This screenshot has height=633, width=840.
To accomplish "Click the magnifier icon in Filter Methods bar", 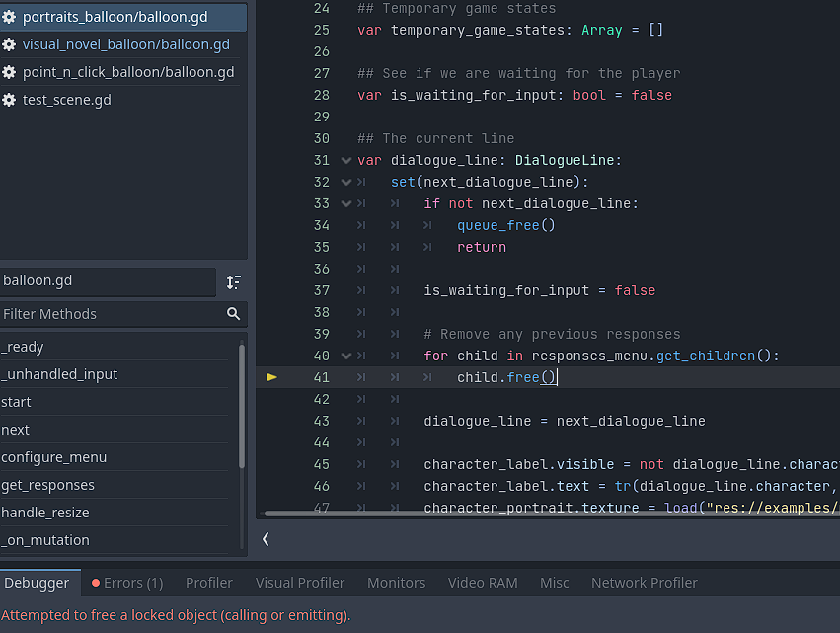I will pos(233,313).
